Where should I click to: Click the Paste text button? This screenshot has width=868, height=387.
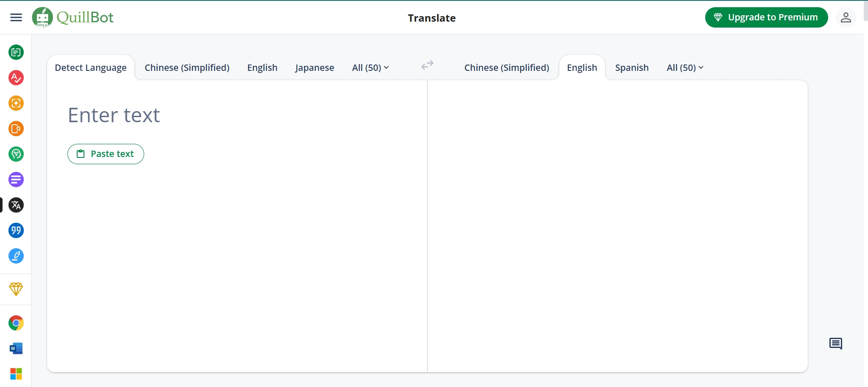106,154
